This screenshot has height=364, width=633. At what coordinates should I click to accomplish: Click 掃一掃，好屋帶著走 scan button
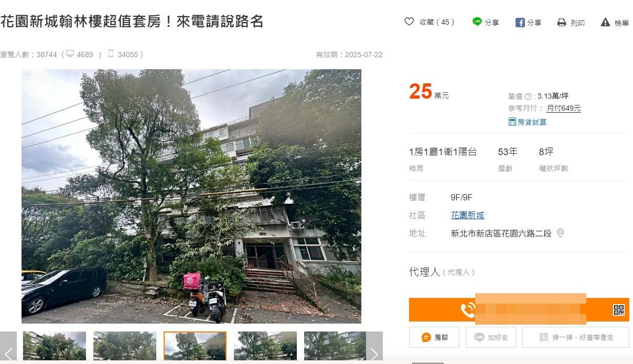click(576, 337)
